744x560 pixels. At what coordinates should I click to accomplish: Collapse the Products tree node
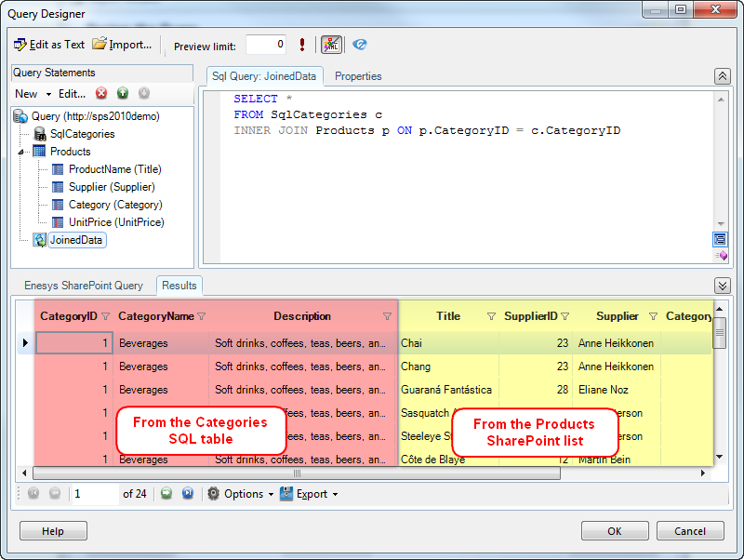tap(21, 152)
